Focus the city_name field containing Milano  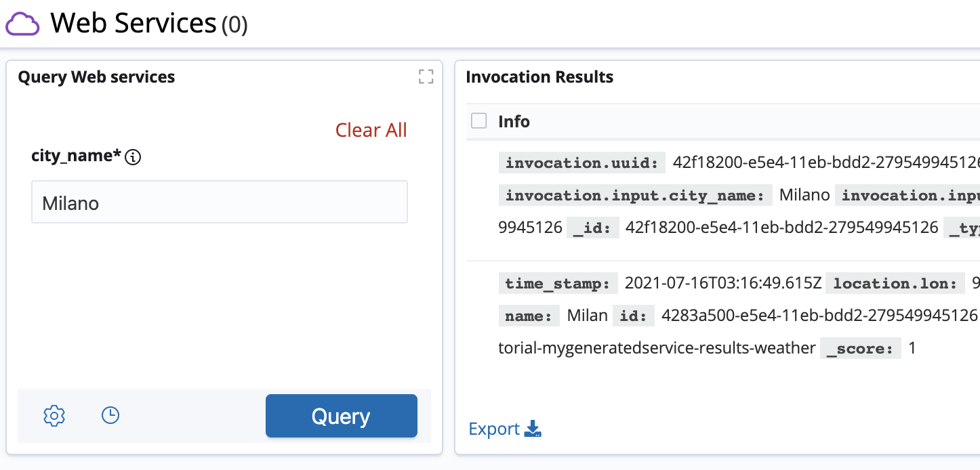219,202
